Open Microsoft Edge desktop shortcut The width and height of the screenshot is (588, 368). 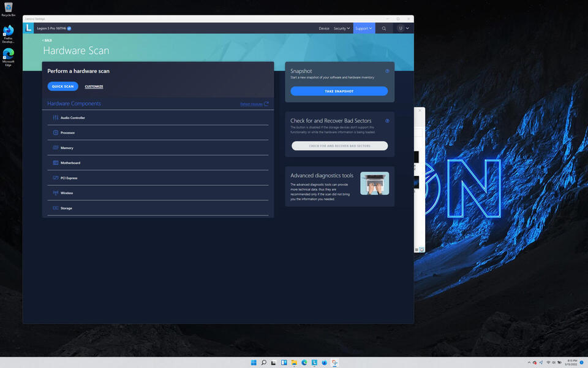click(x=8, y=57)
